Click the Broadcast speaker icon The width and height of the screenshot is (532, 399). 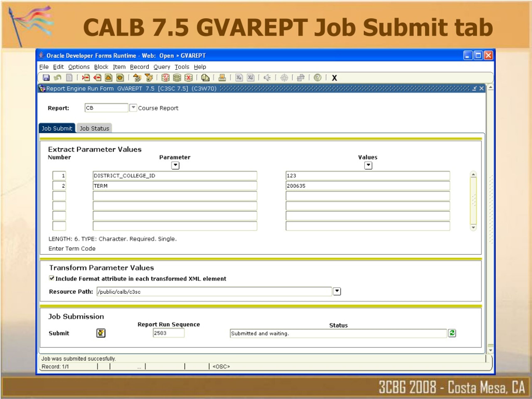click(x=267, y=78)
